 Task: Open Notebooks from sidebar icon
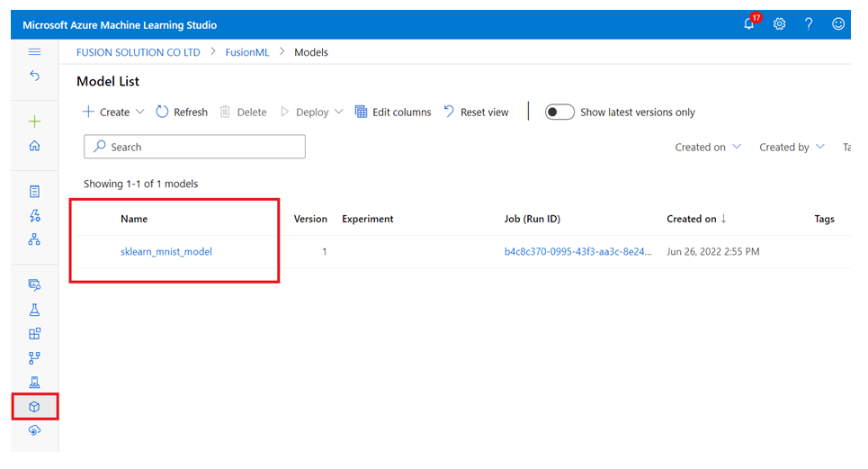34,192
